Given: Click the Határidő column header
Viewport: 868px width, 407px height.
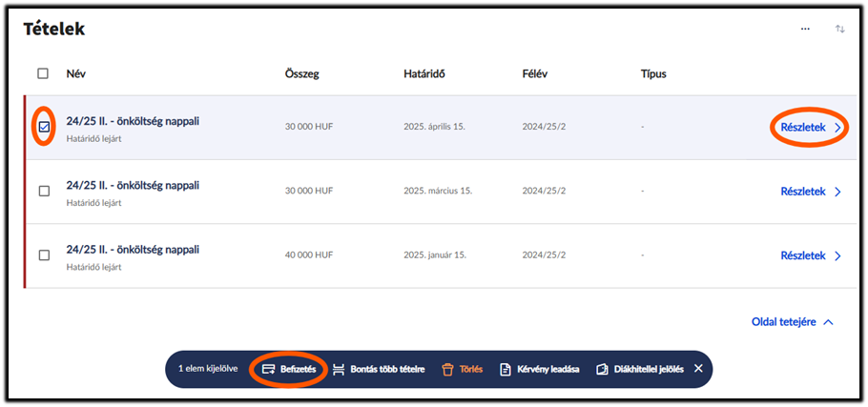Looking at the screenshot, I should coord(425,73).
